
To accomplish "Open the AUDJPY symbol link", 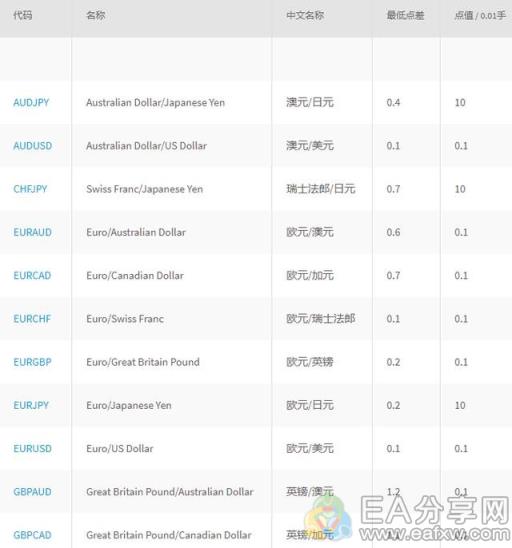I will (x=31, y=102).
